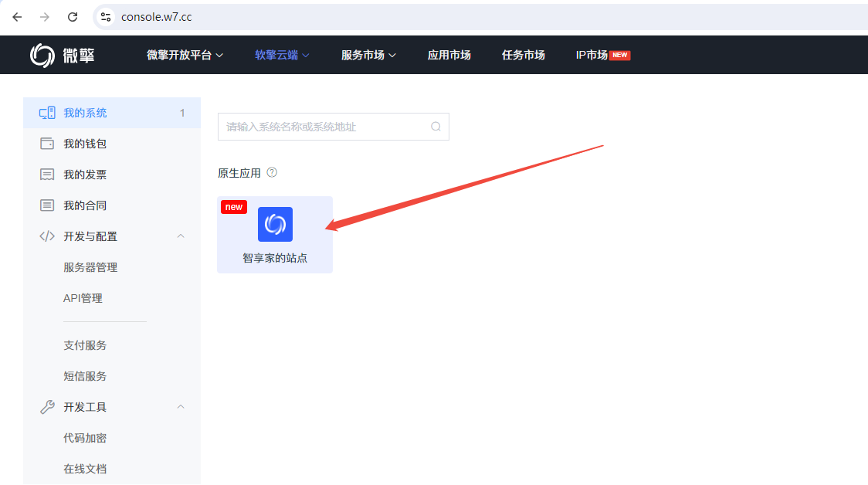Click the 我的发票 invoice icon
Viewport: 868px width, 485px height.
[x=47, y=175]
